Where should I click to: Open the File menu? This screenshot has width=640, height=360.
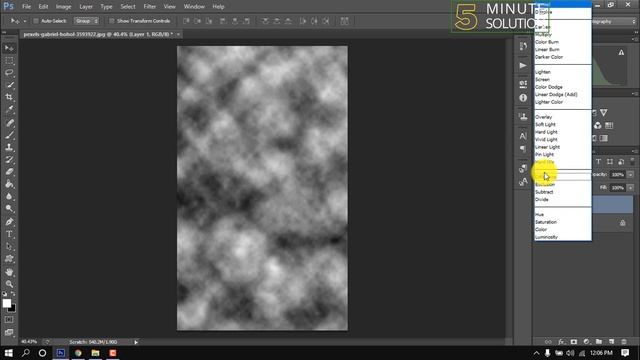tap(27, 7)
